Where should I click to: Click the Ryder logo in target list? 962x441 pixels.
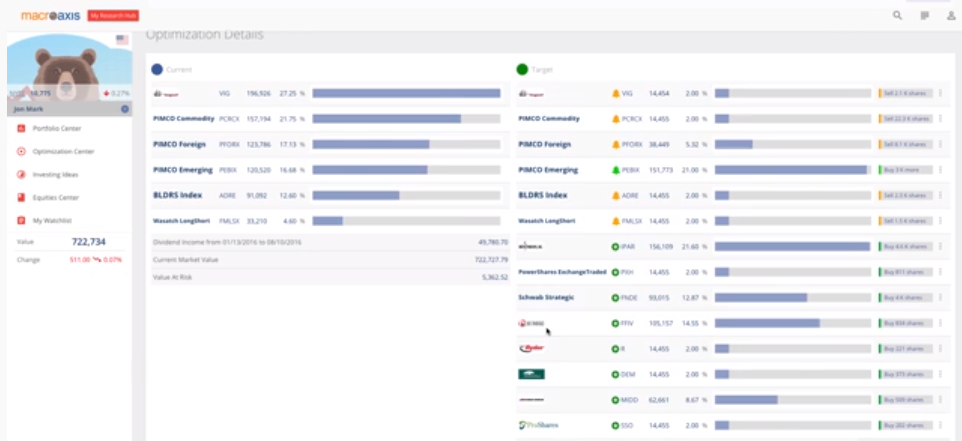[x=531, y=348]
